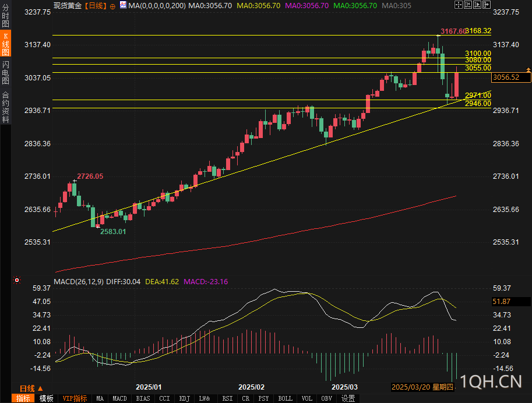Click the red sun icon near MACD panel
This screenshot has height=403, width=532.
coord(17,280)
